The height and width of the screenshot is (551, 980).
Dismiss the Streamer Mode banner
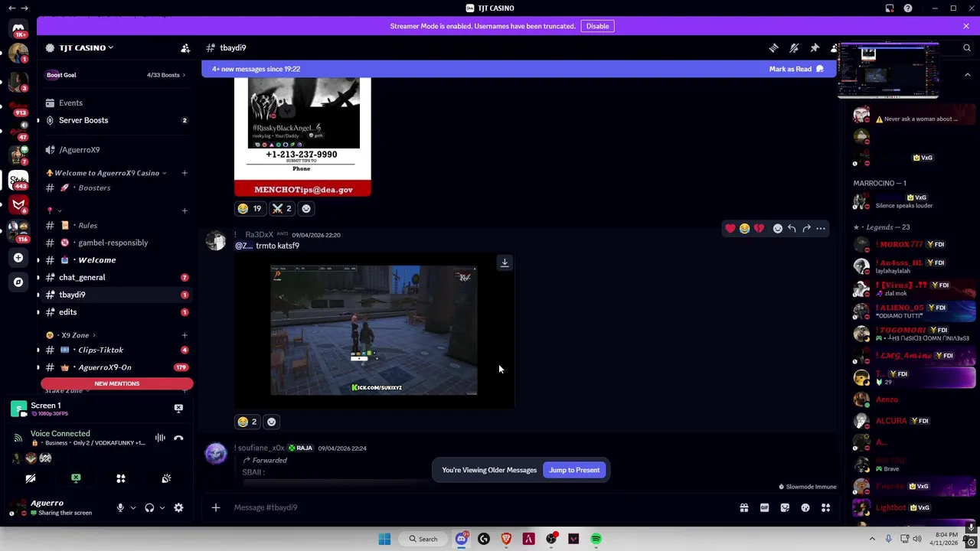(966, 26)
